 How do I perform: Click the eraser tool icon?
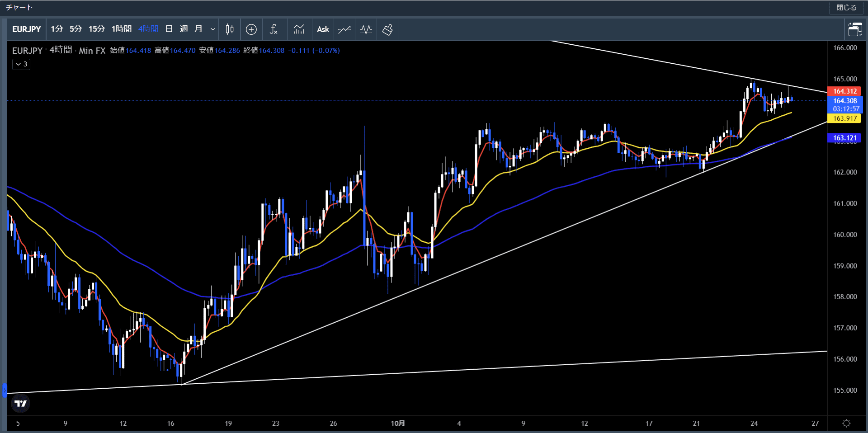click(387, 29)
